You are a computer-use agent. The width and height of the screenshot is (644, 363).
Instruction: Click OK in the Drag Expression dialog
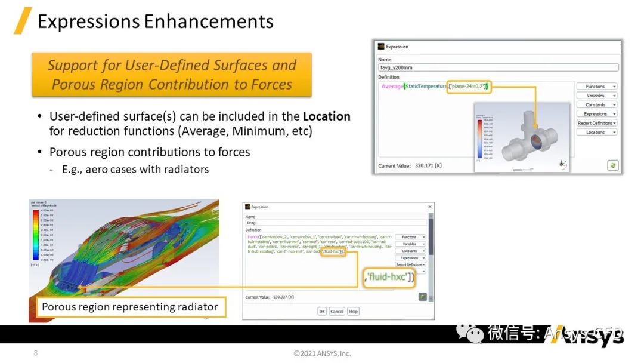click(322, 311)
